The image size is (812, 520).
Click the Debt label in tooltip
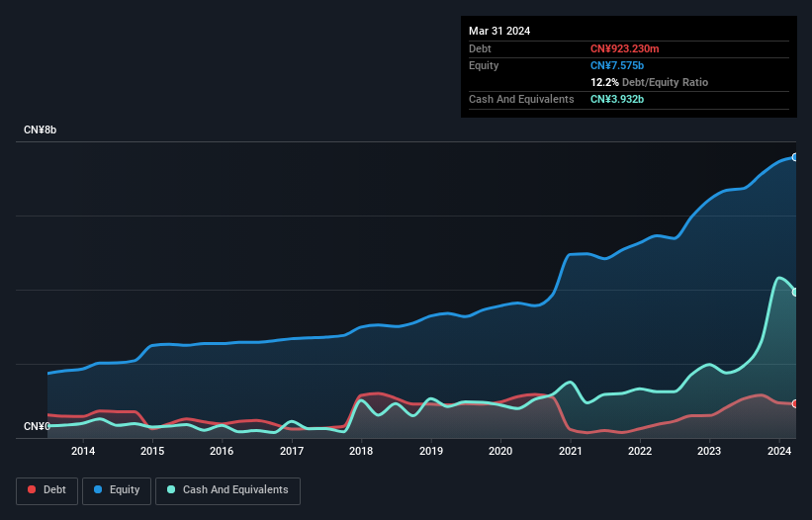(480, 48)
